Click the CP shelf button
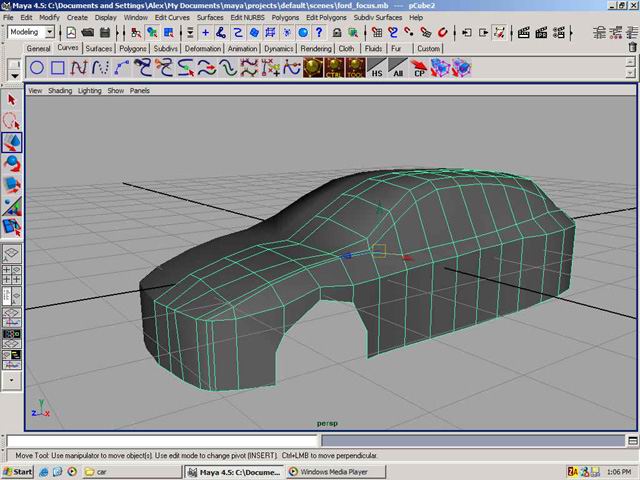Screen dimensions: 640x480 [x=420, y=68]
